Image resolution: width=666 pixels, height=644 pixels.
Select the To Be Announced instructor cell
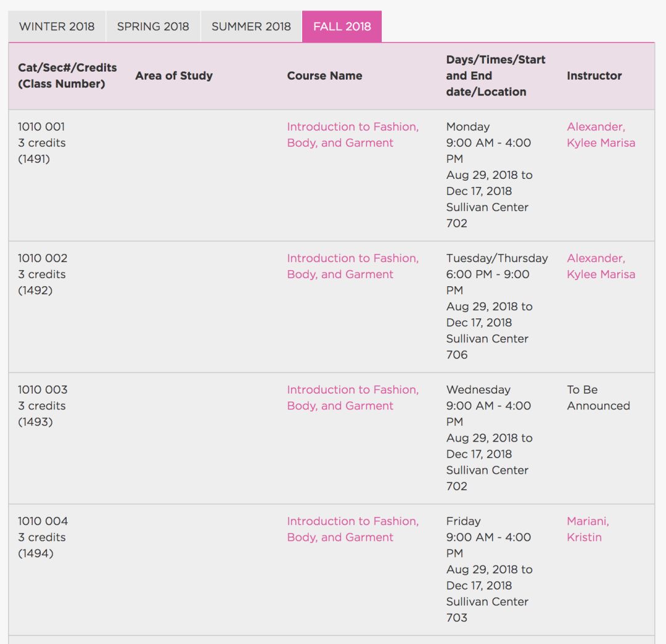coord(598,398)
